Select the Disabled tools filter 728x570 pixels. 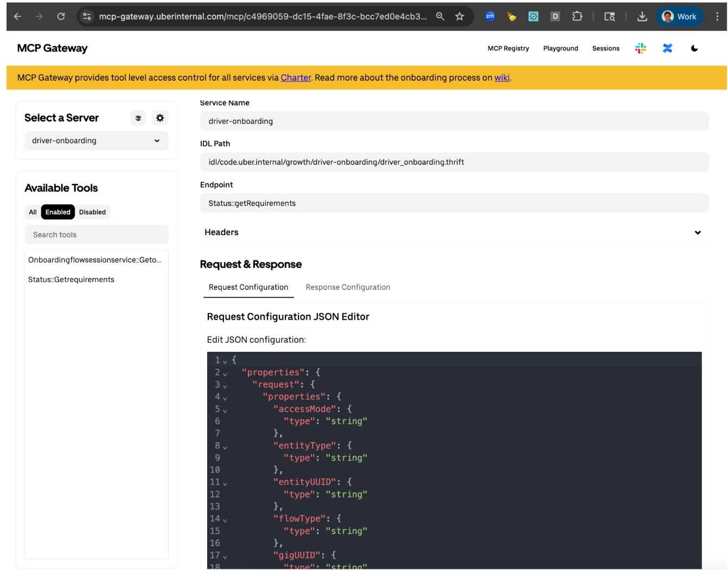coord(92,212)
